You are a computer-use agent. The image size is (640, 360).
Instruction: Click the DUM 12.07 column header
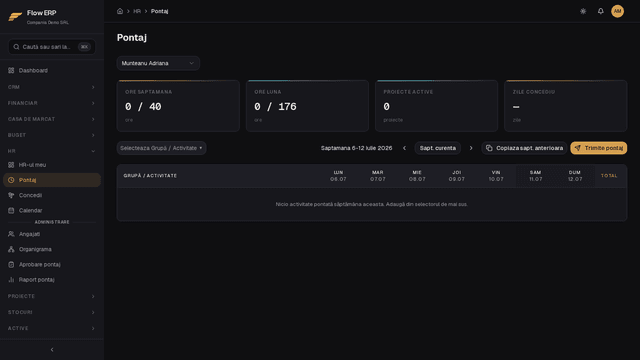575,176
